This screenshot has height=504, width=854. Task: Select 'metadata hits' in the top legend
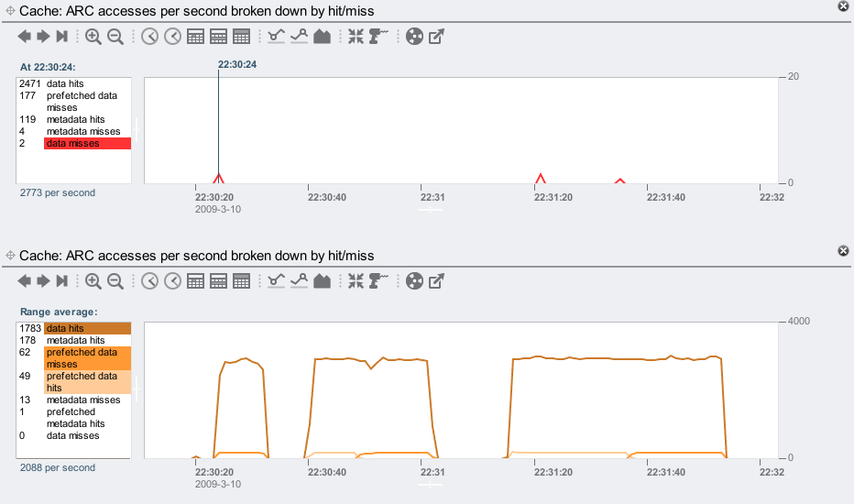click(x=75, y=120)
